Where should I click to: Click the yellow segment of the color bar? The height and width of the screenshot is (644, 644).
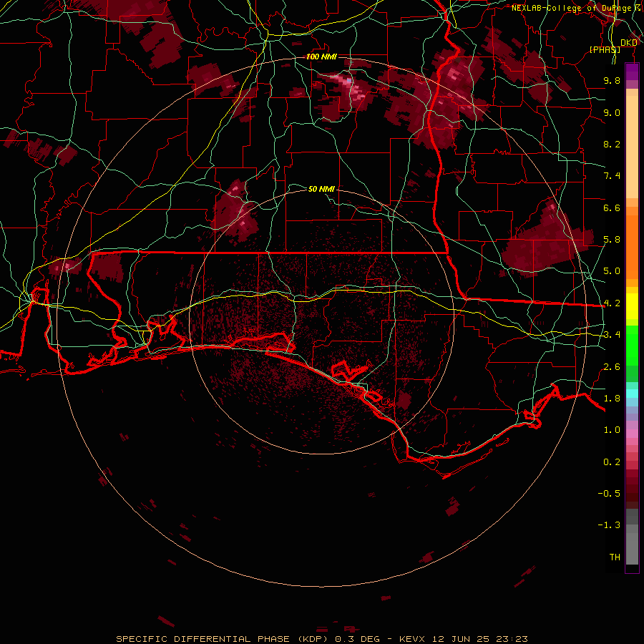click(x=632, y=306)
